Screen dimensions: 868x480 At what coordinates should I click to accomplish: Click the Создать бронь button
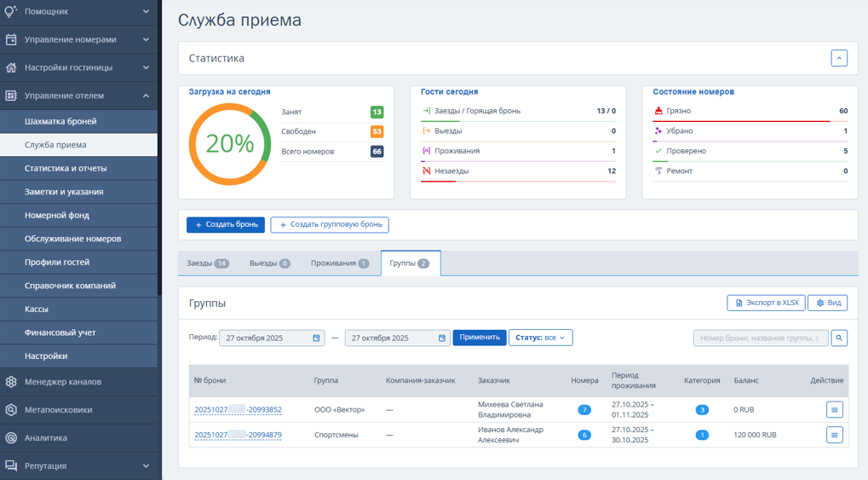point(226,225)
